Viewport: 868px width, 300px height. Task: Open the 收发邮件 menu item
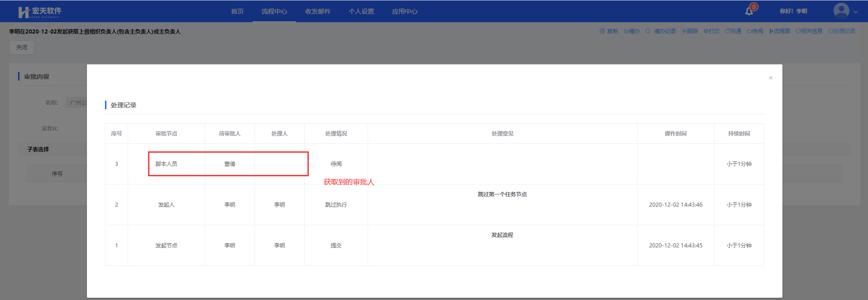tap(318, 11)
